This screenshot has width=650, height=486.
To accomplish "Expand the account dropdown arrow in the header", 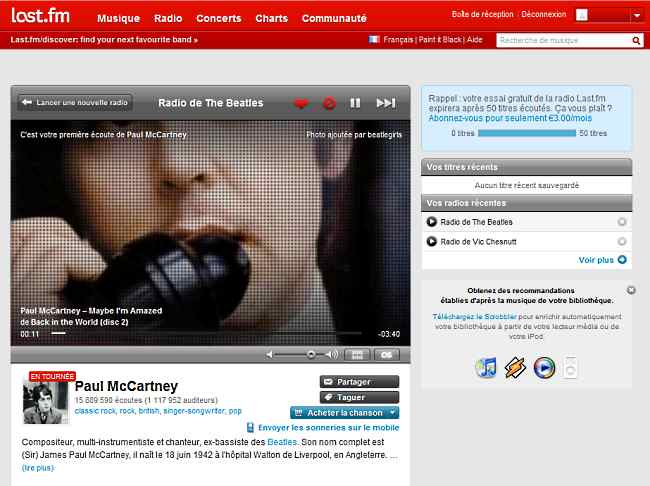I will (x=637, y=16).
